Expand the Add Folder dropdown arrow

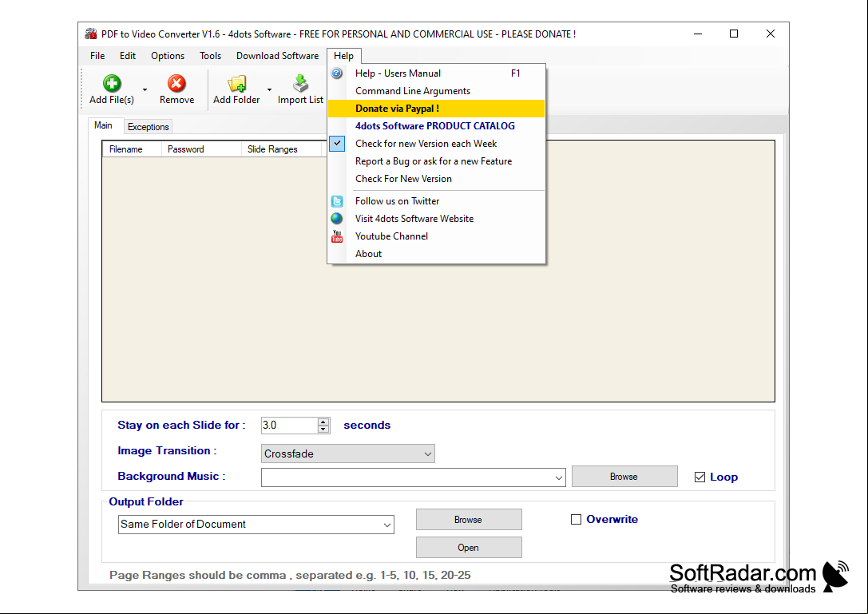pyautogui.click(x=270, y=89)
